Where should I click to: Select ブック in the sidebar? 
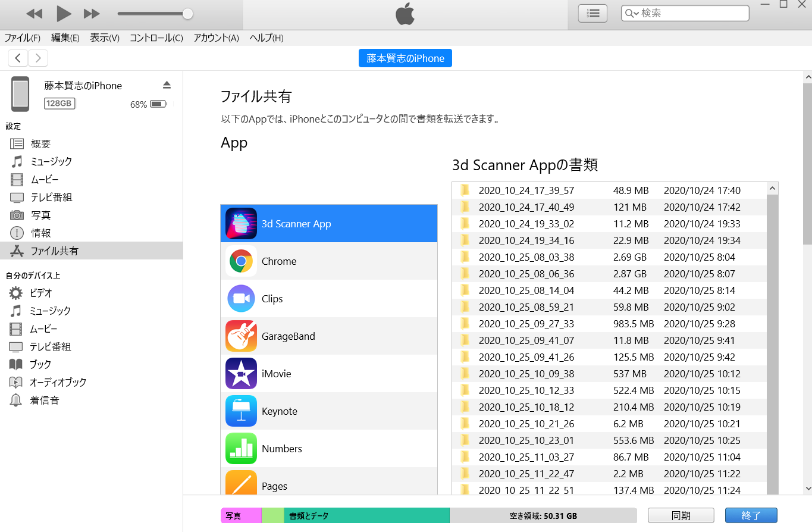pyautogui.click(x=91, y=365)
